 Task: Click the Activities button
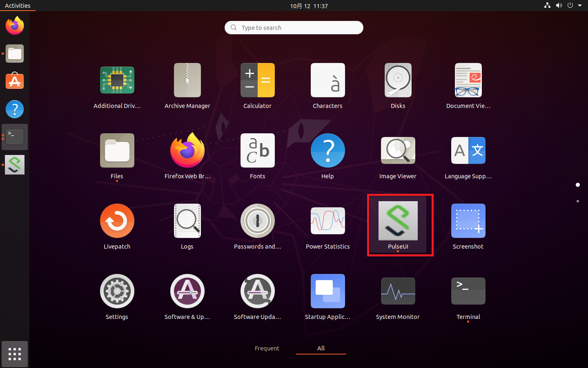pos(18,6)
